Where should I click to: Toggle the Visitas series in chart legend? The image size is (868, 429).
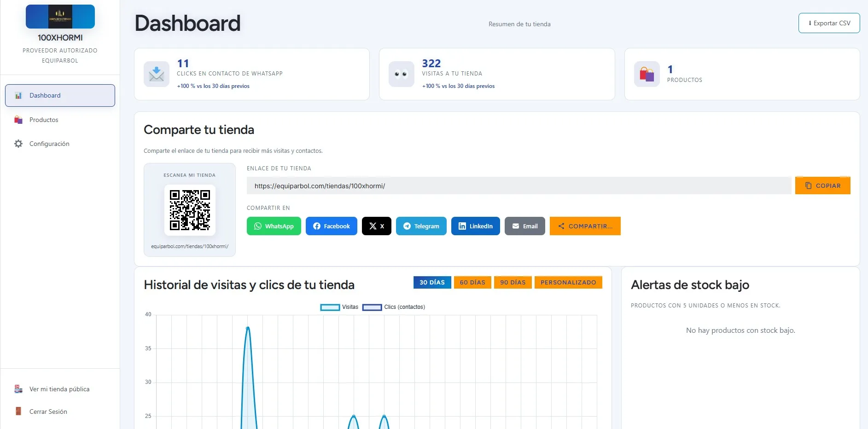[x=339, y=307]
